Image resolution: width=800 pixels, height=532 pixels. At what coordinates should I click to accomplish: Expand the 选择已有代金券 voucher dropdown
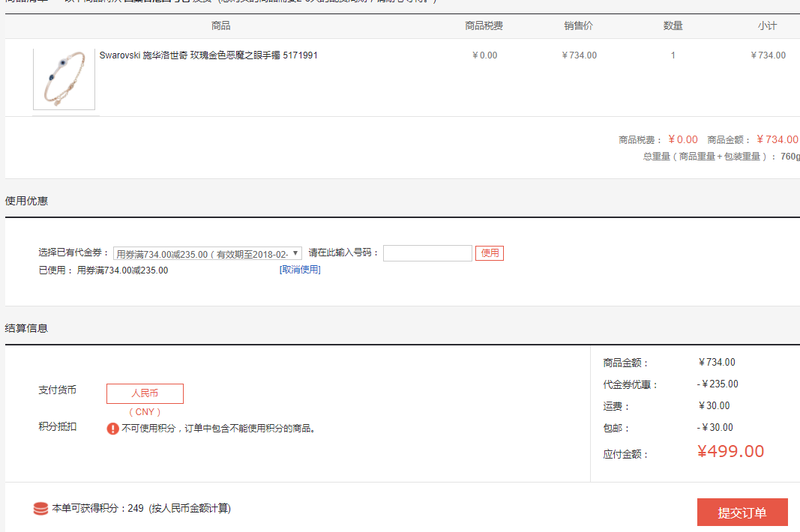(207, 253)
